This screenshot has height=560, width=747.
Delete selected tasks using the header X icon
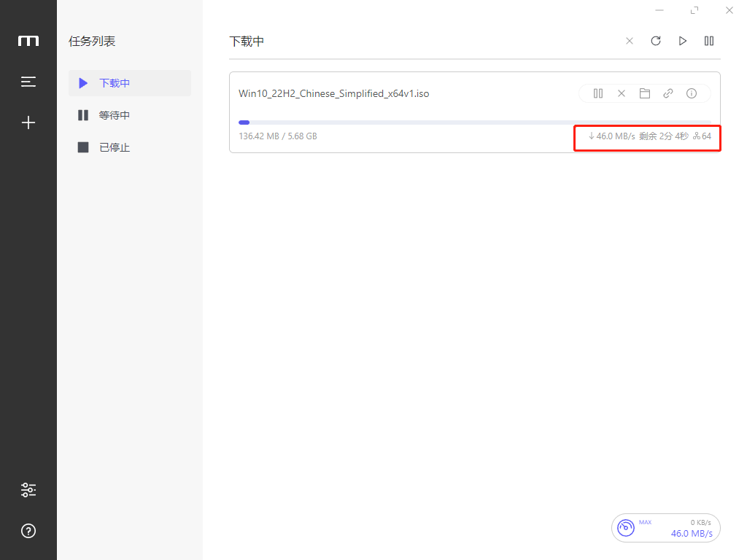point(630,41)
